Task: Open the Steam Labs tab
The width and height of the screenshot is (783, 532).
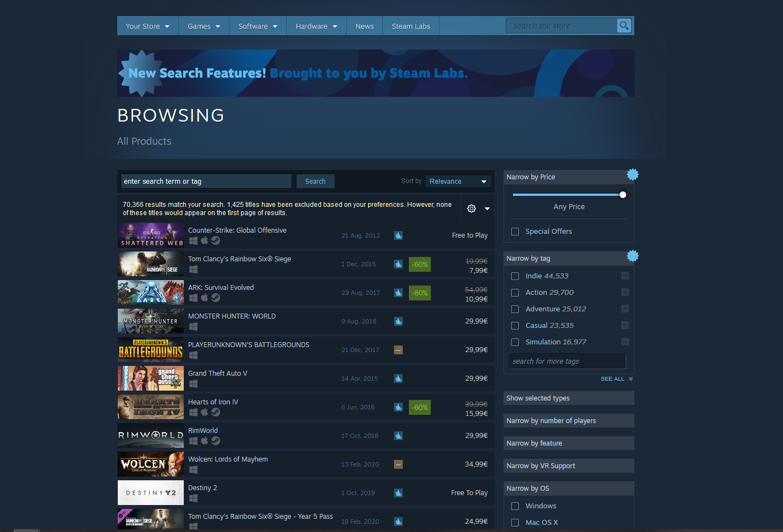Action: pos(411,26)
